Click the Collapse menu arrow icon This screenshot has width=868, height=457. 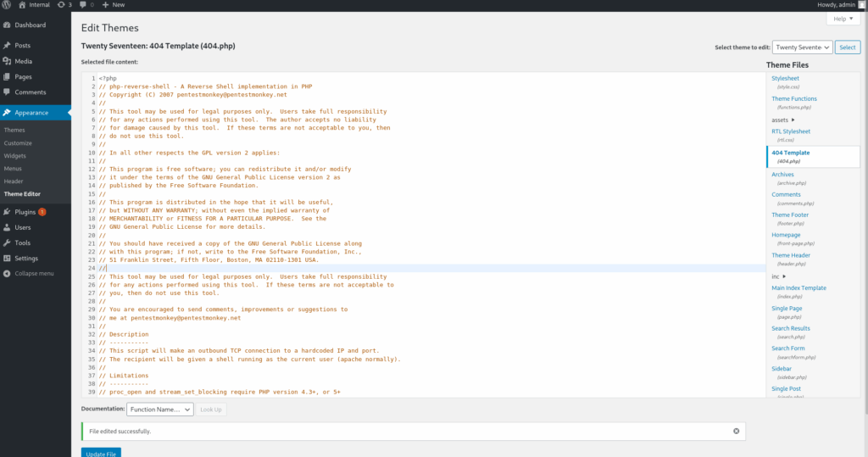[x=7, y=274]
